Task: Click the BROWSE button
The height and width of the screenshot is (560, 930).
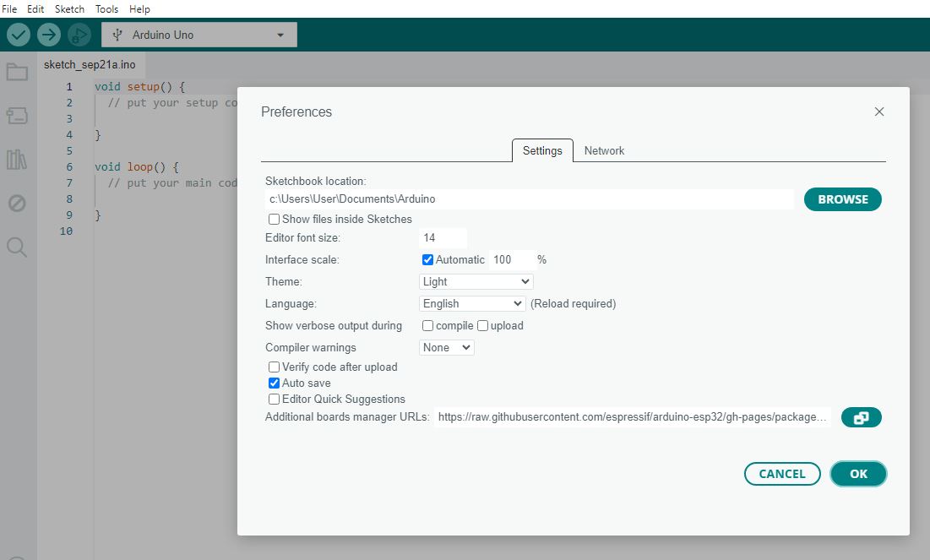Action: point(843,199)
